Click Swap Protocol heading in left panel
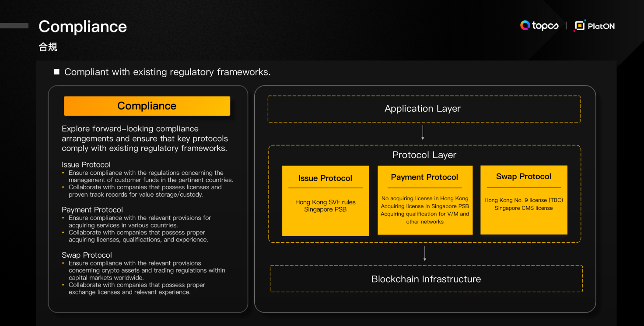 click(87, 255)
